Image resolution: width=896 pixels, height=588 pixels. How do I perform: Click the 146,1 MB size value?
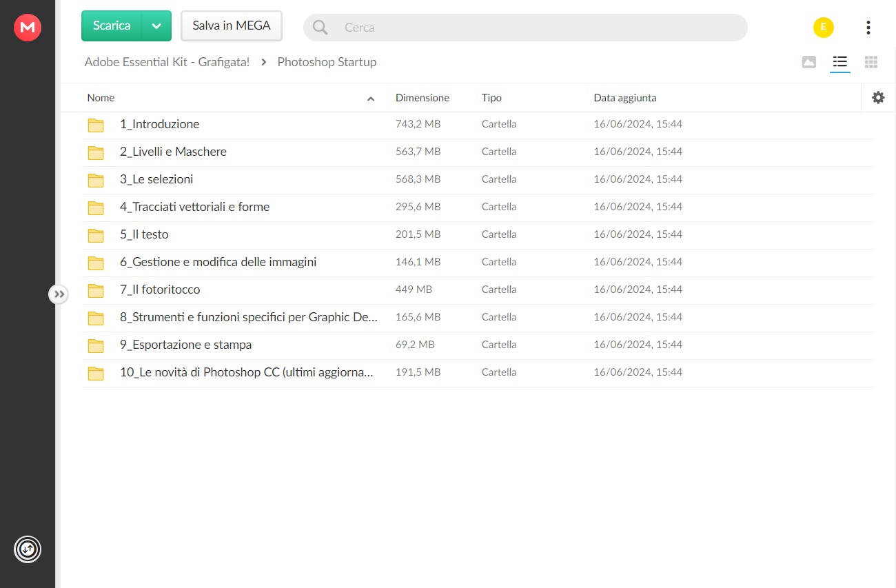[x=418, y=262]
